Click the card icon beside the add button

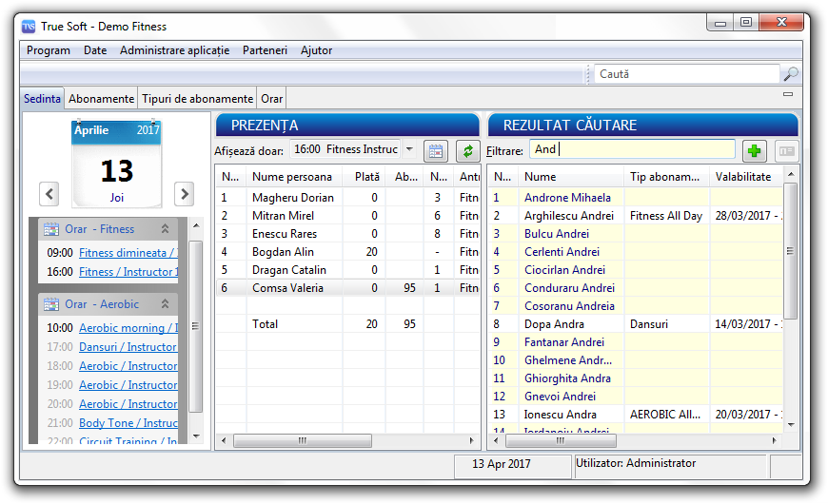[x=785, y=150]
